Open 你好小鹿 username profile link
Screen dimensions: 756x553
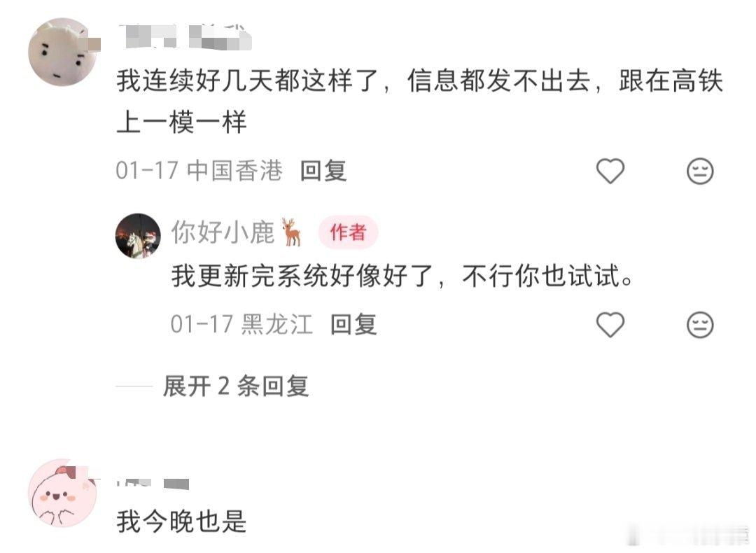(x=223, y=232)
